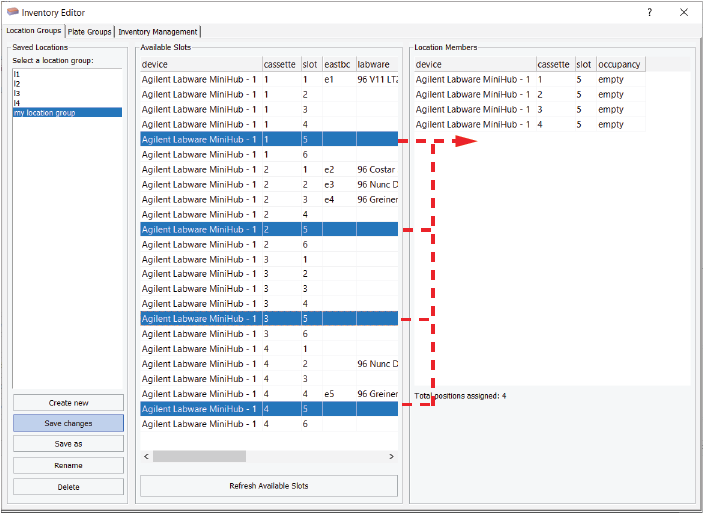The height and width of the screenshot is (513, 703).
Task: Select row with barcode e5 96 Greiner
Action: click(x=269, y=394)
